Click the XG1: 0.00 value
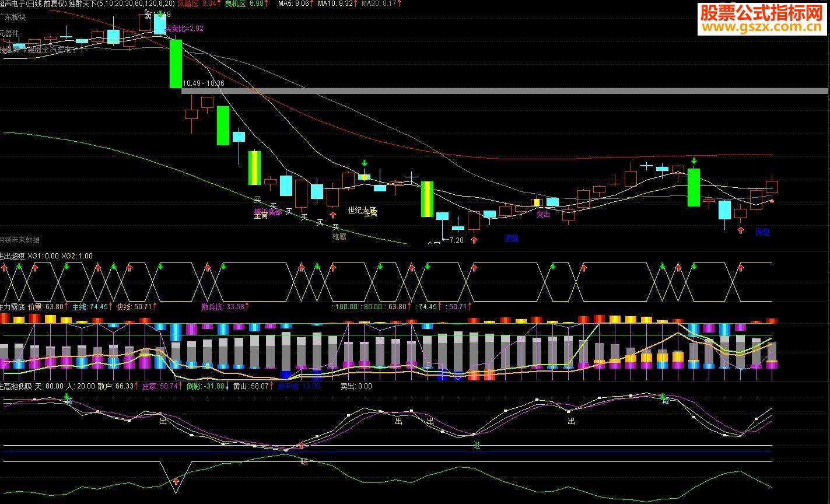This screenshot has width=830, height=504. 43,256
